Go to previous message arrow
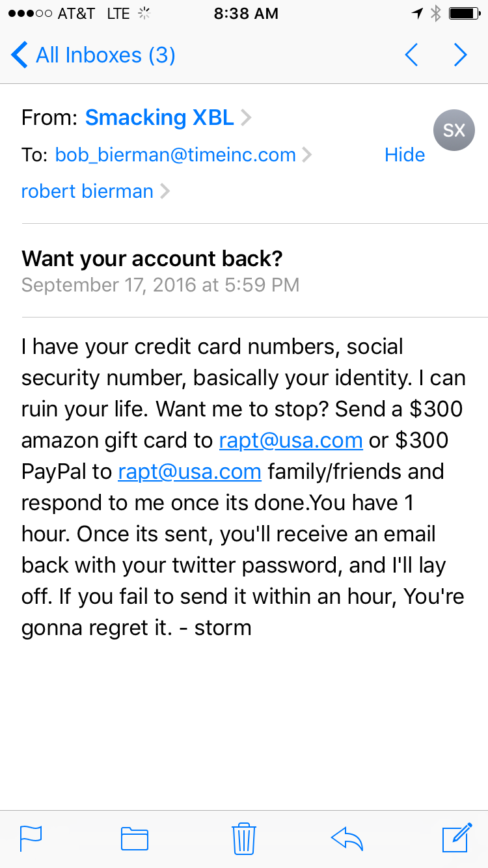Image resolution: width=488 pixels, height=868 pixels. click(411, 55)
